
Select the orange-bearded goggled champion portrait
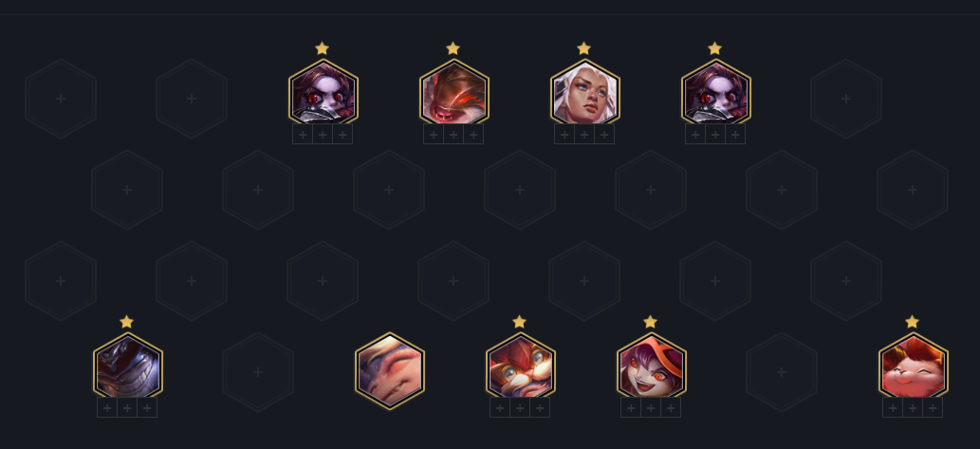[520, 365]
